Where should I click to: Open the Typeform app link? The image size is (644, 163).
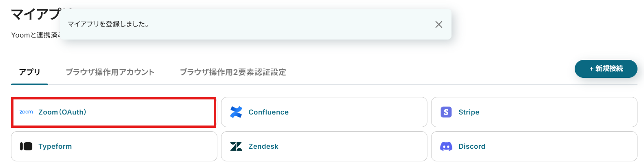coord(55,146)
